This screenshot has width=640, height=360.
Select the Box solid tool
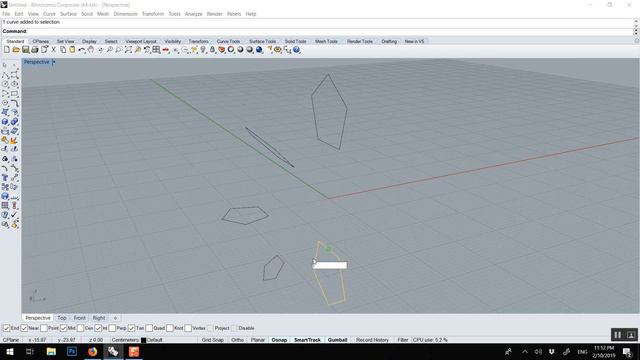pos(5,122)
